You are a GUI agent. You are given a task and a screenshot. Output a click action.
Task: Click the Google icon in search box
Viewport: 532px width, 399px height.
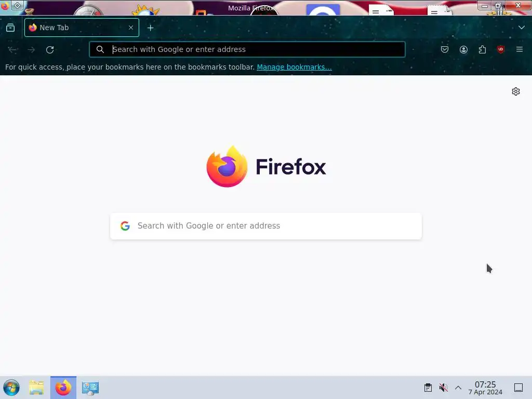tap(125, 226)
